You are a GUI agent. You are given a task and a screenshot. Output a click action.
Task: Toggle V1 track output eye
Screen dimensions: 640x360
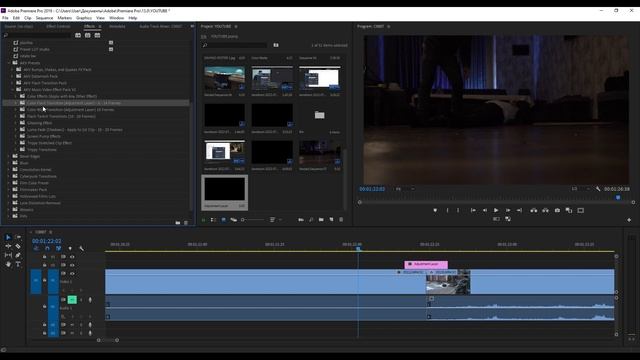tap(72, 273)
